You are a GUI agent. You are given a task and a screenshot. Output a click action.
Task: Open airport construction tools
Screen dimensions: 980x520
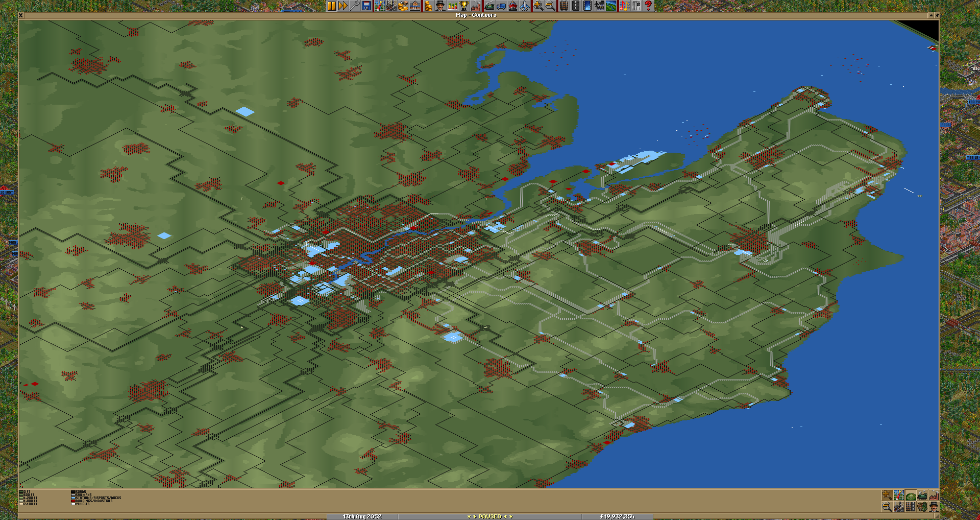coord(600,6)
